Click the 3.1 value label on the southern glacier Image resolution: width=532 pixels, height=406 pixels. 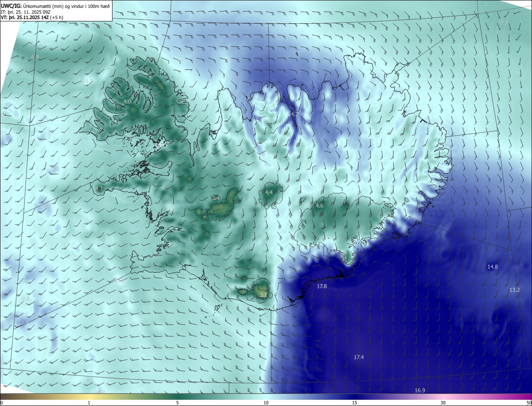264,295
